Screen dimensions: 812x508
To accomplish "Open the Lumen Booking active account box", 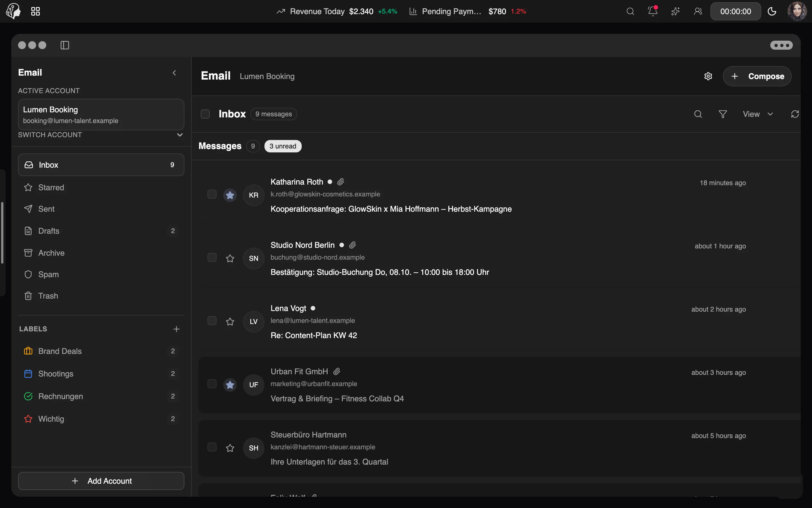I will coord(101,114).
